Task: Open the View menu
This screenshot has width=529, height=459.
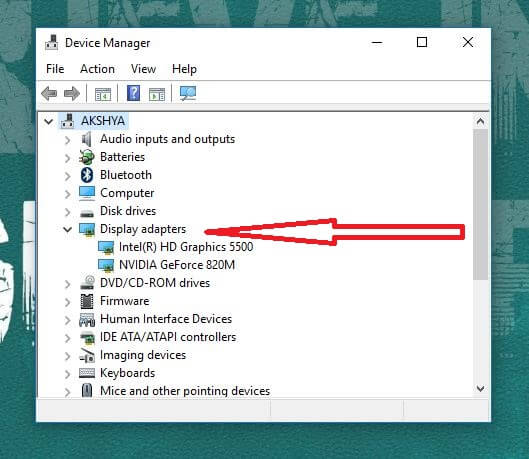Action: click(x=143, y=69)
